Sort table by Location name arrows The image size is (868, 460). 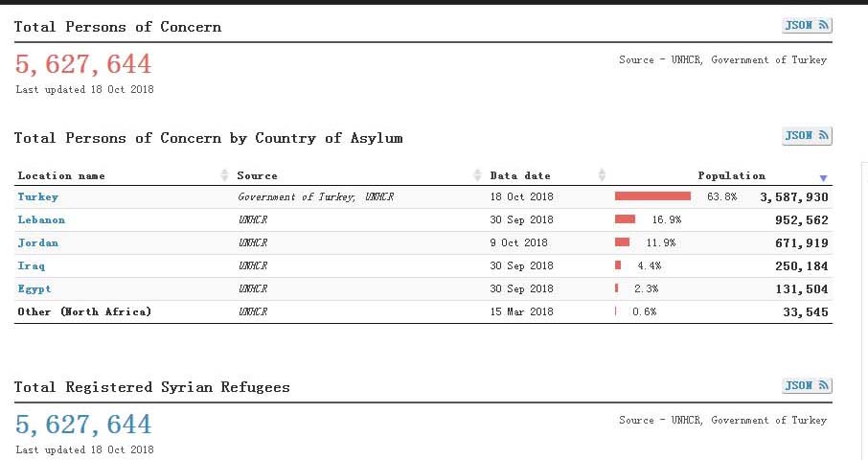(x=225, y=175)
